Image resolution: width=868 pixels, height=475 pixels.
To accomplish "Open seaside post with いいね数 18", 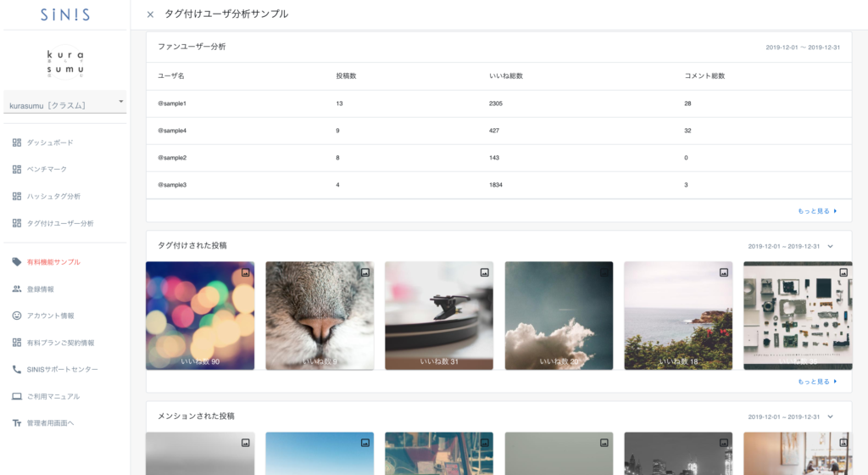I will tap(678, 316).
